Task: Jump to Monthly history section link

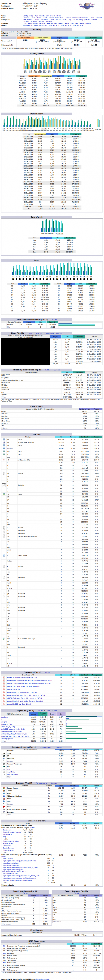Action: point(28,16)
